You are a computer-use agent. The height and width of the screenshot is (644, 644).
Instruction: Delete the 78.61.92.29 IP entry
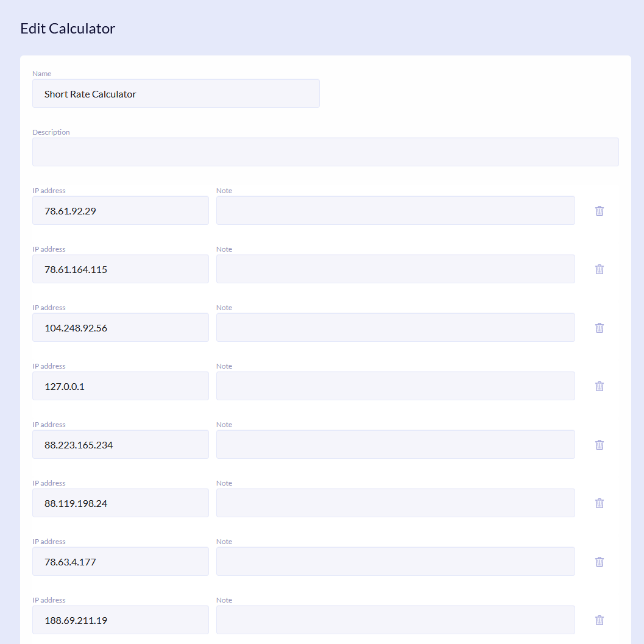(599, 210)
